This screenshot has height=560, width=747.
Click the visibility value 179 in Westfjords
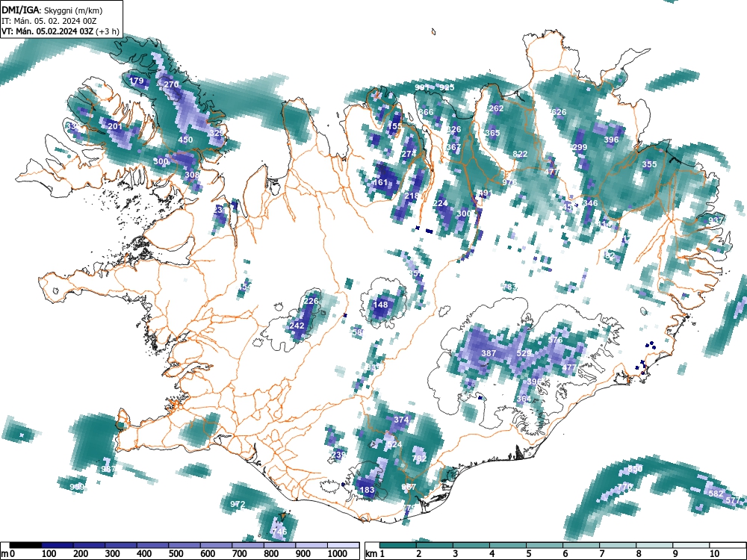(x=136, y=81)
